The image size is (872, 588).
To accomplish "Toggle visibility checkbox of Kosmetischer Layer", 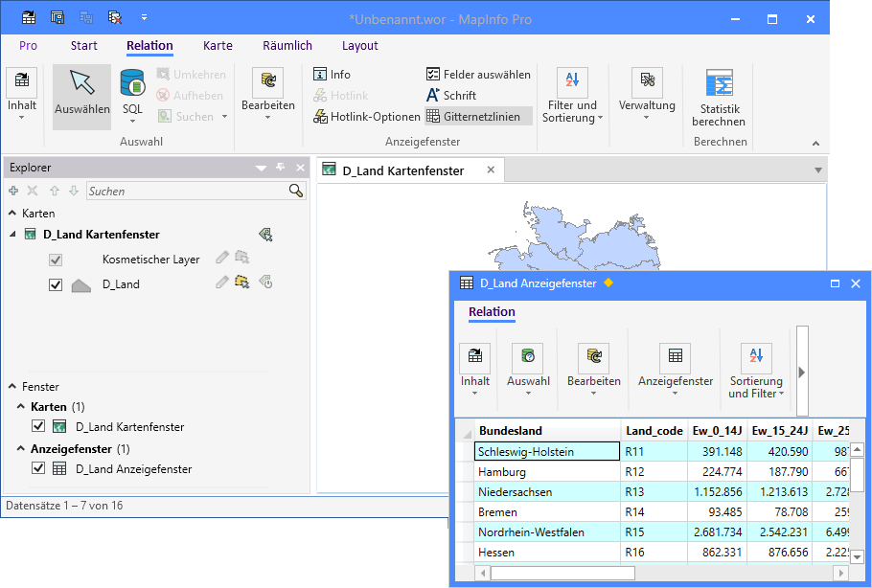I will pos(56,260).
